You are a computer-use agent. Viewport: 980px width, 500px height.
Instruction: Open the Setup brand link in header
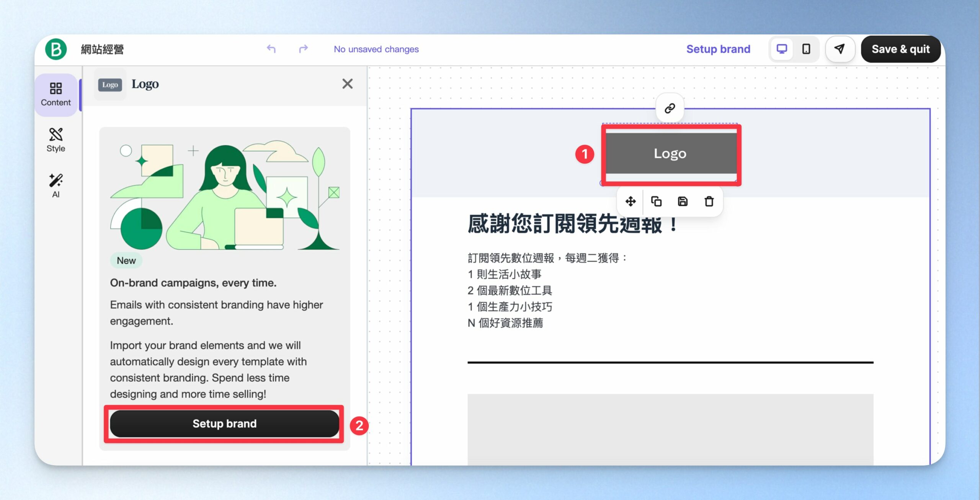click(718, 49)
